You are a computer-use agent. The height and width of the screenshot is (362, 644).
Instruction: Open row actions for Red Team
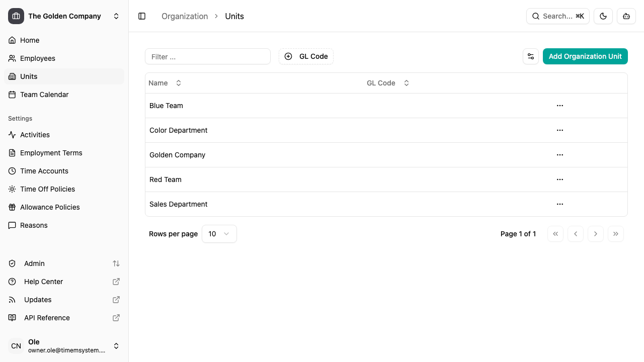pos(559,179)
